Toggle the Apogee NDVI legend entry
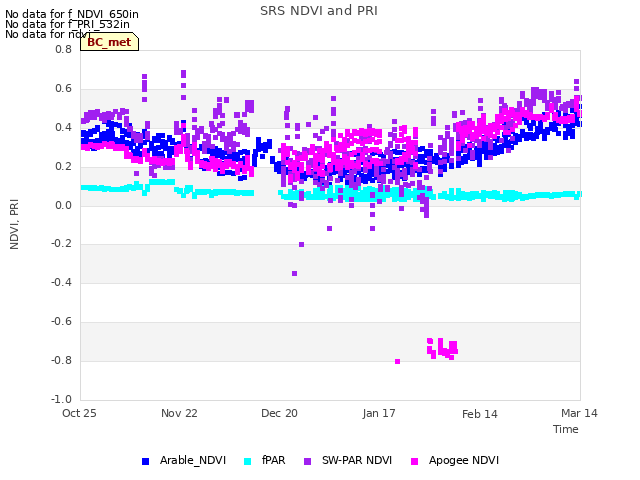The image size is (640, 480). [455, 460]
